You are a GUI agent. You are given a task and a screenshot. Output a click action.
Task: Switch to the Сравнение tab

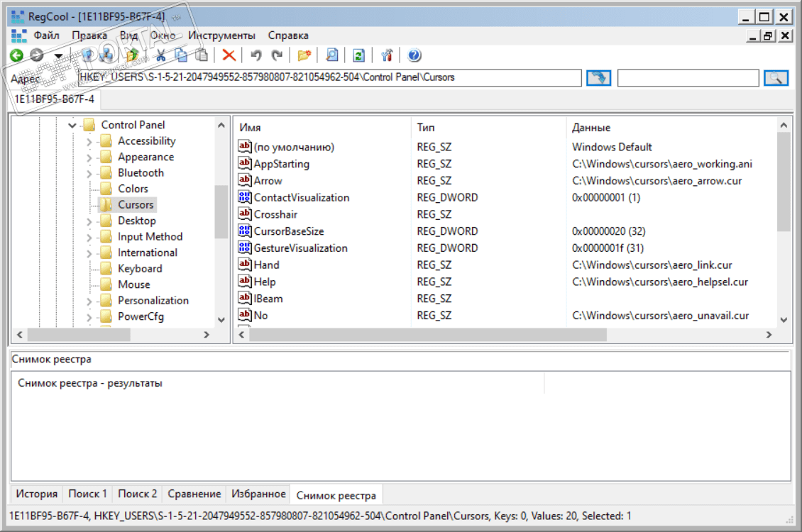click(x=194, y=494)
